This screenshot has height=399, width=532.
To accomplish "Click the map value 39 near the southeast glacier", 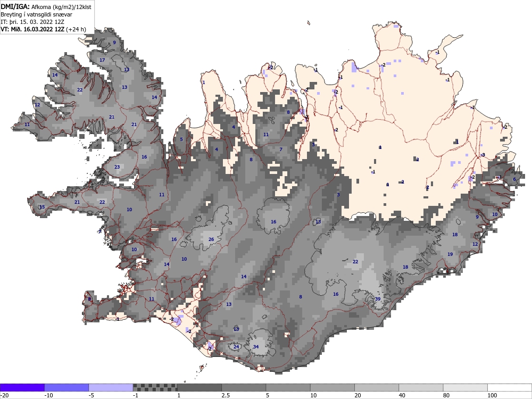I will (378, 299).
